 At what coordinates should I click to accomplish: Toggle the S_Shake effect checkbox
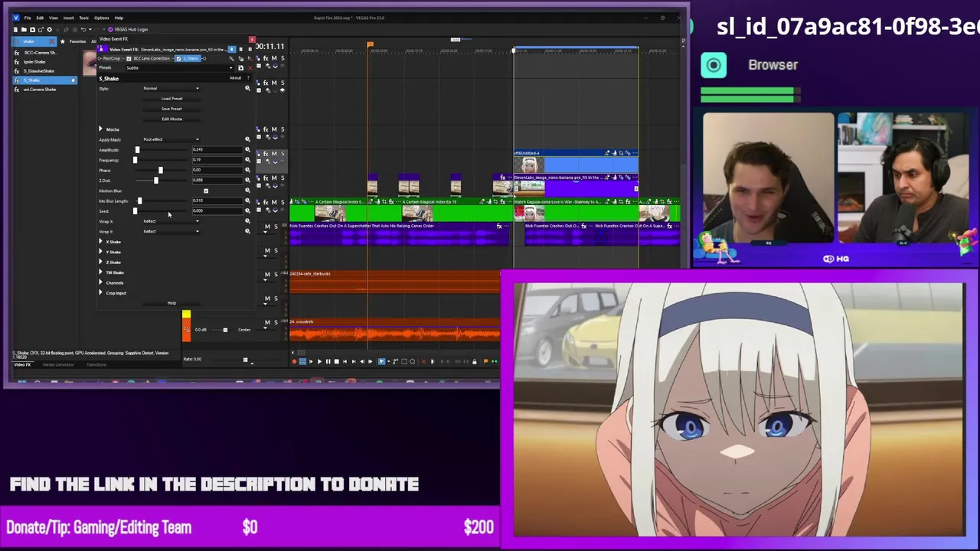coord(179,58)
